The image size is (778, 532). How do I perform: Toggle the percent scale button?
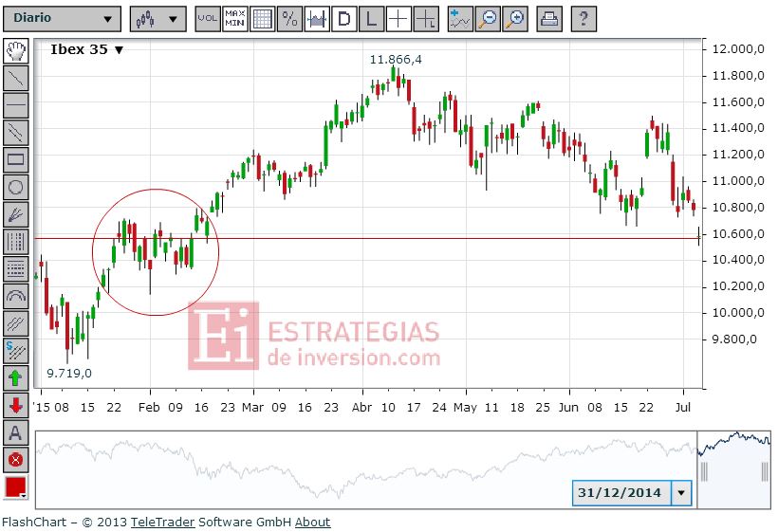[x=289, y=19]
